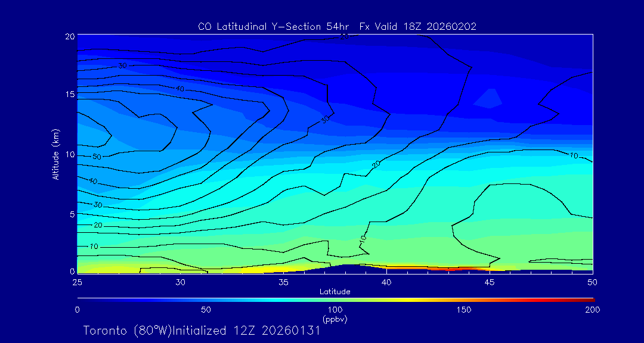Click the altitude tick label '5'
644x343 pixels.
(x=70, y=214)
